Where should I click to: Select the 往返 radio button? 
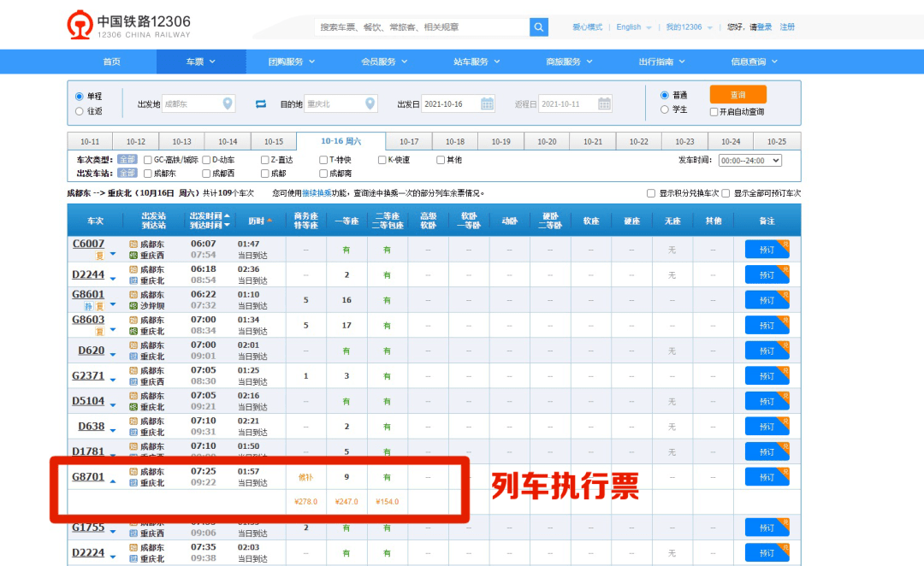tap(78, 111)
